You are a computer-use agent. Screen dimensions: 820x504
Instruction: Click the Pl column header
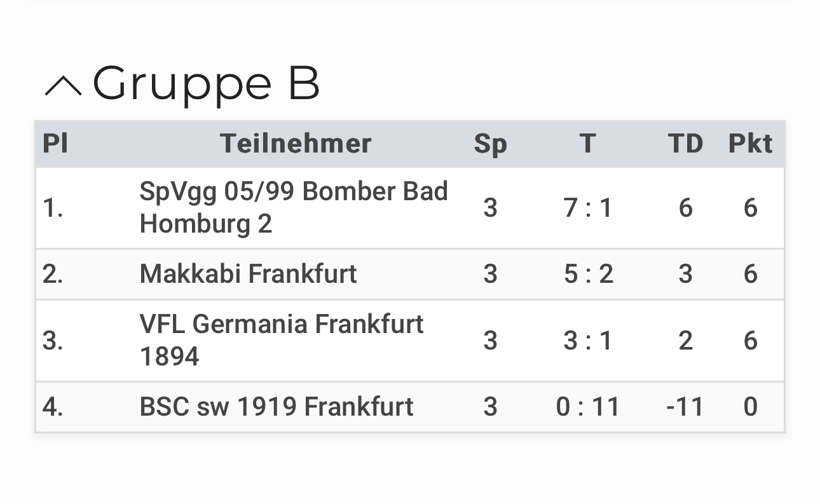click(x=55, y=144)
